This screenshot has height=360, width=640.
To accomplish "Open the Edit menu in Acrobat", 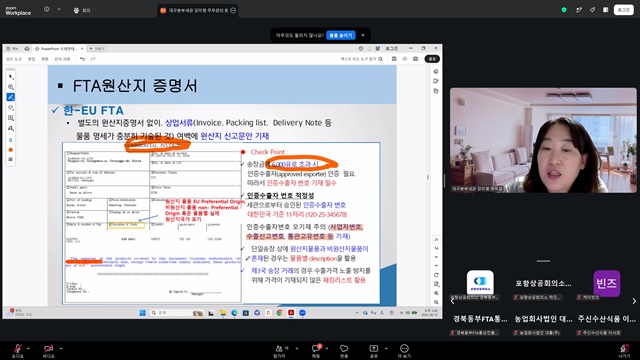I will 31,59.
